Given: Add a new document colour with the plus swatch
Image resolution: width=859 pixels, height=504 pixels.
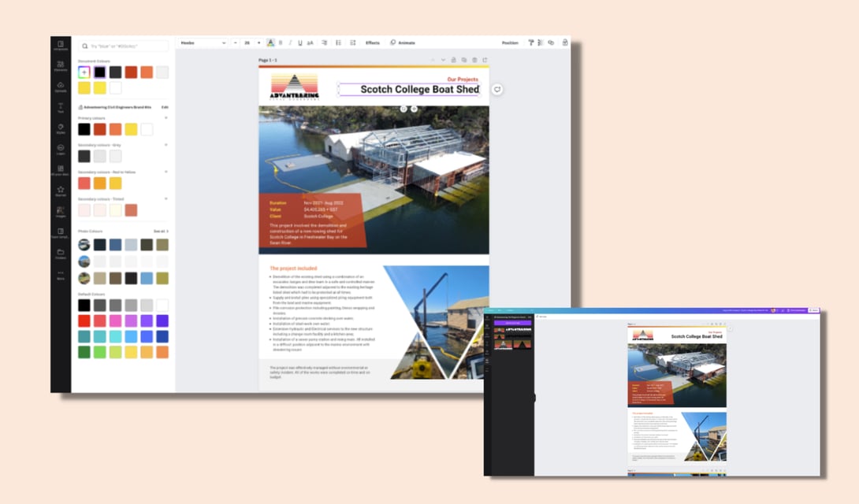Looking at the screenshot, I should 84,72.
